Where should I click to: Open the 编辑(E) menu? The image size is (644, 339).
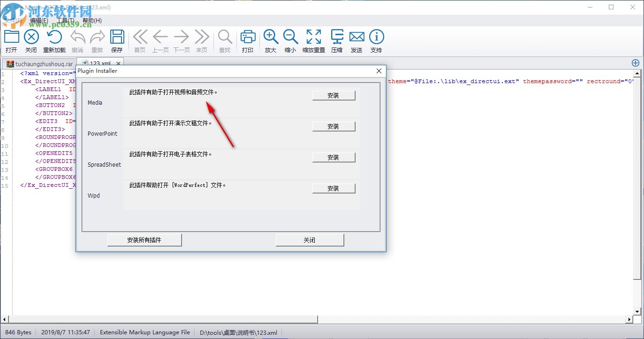39,21
